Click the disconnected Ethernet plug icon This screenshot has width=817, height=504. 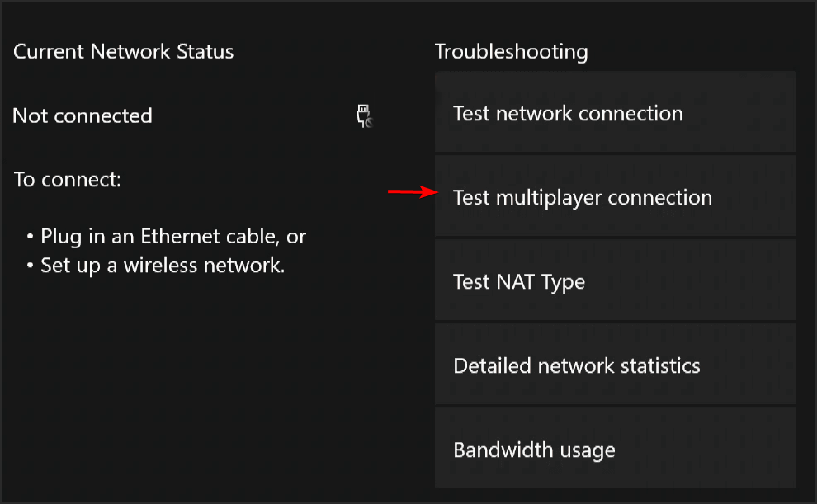(x=365, y=116)
